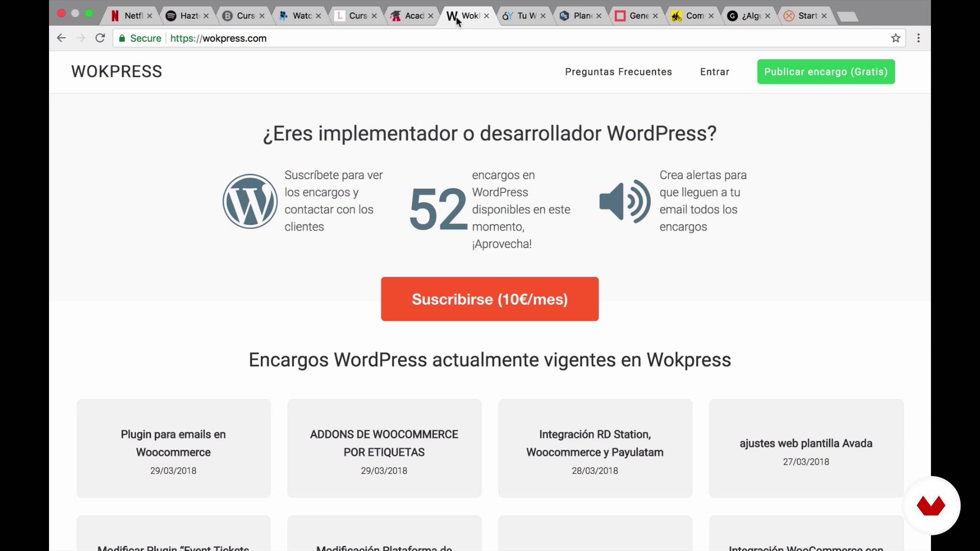980x551 pixels.
Task: Open the Chrome three-dot menu
Action: coord(918,38)
